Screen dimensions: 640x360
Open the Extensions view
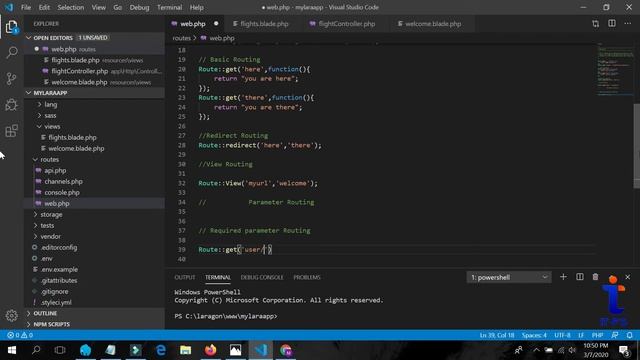coord(11,131)
